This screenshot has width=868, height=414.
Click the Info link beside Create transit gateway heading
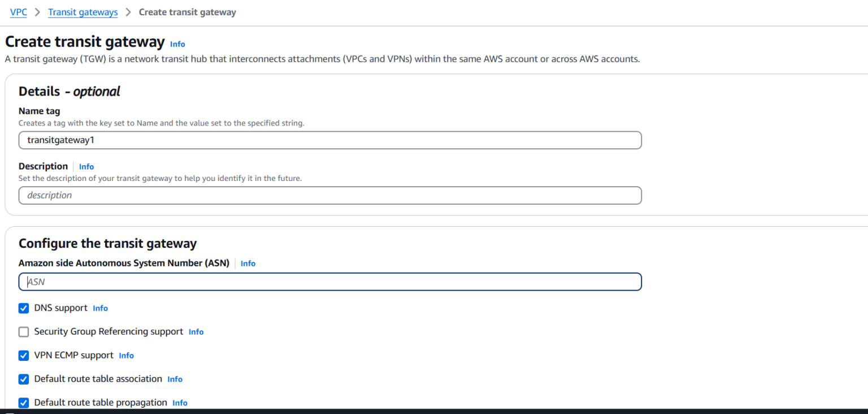click(x=177, y=44)
